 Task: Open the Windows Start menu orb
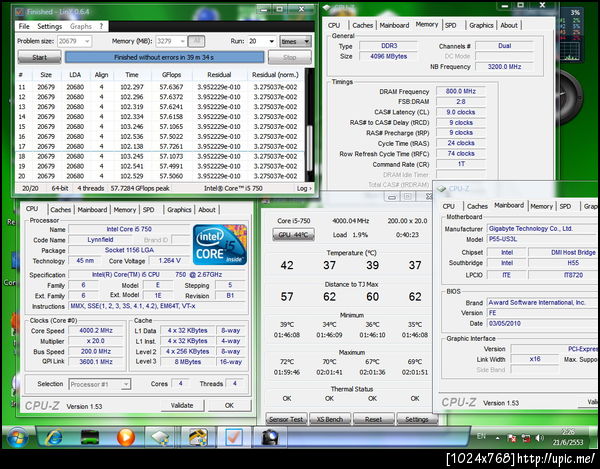click(x=17, y=437)
